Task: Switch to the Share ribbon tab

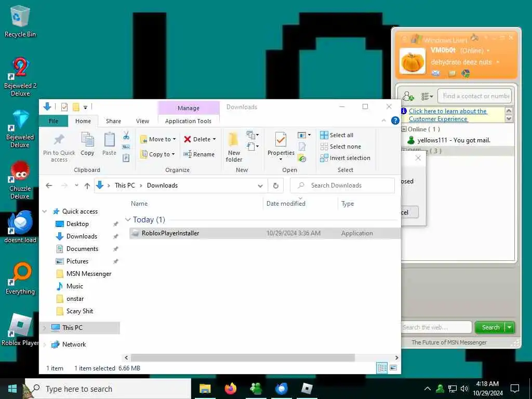Action: tap(113, 121)
